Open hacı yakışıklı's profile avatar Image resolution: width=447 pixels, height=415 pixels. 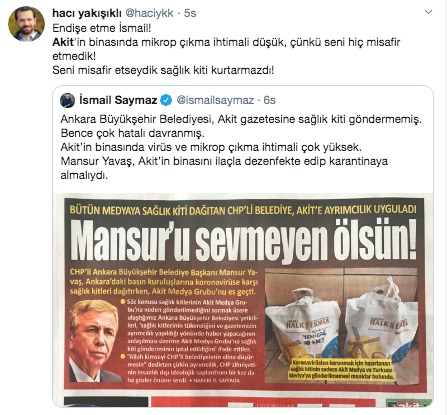(26, 24)
